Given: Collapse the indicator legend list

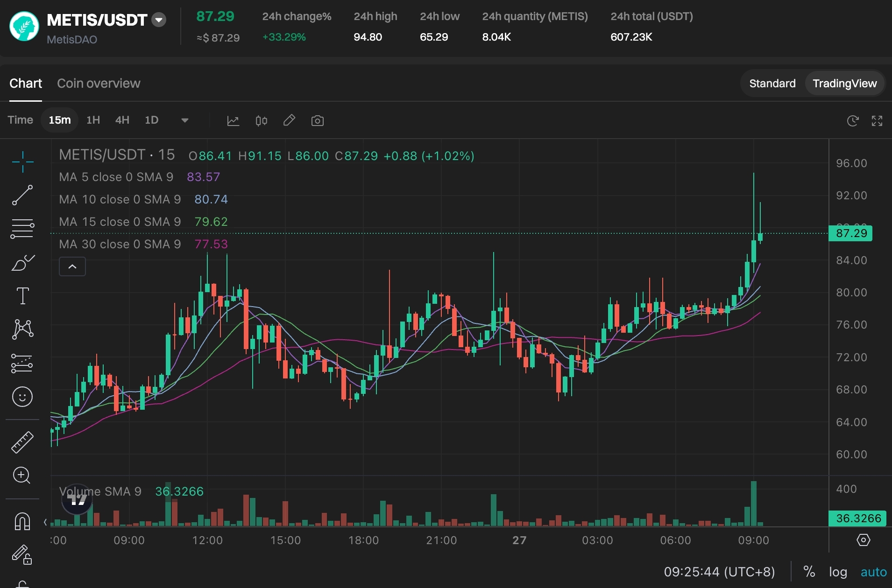Looking at the screenshot, I should [72, 266].
